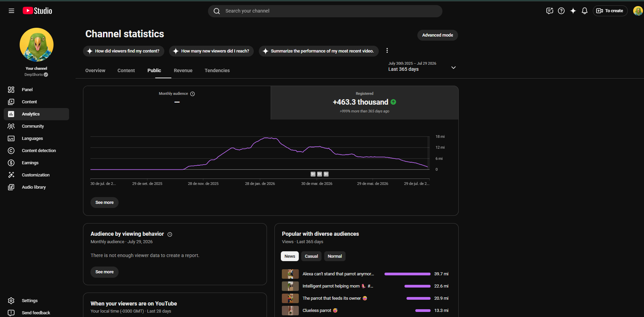
Task: Select the News audience filter chip
Action: 290,256
